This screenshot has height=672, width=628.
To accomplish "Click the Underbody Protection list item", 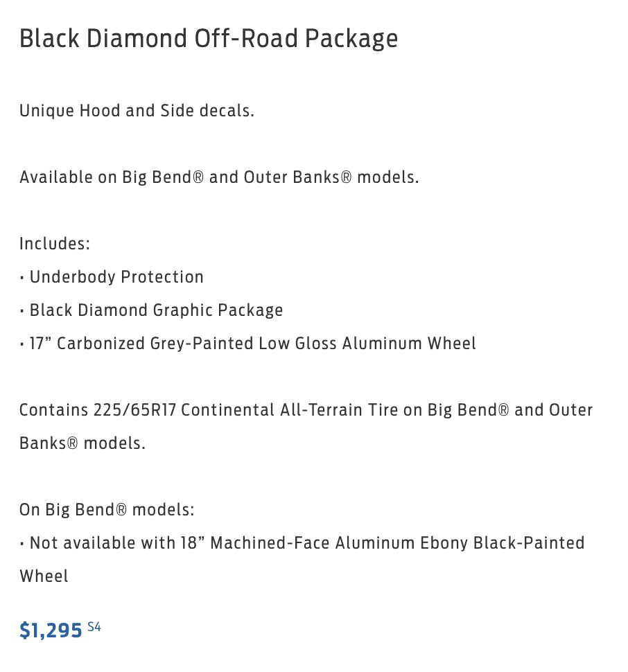I will click(x=116, y=277).
